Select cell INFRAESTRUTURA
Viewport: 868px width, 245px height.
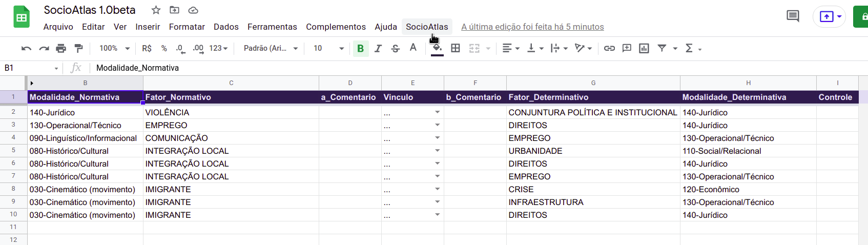click(593, 202)
